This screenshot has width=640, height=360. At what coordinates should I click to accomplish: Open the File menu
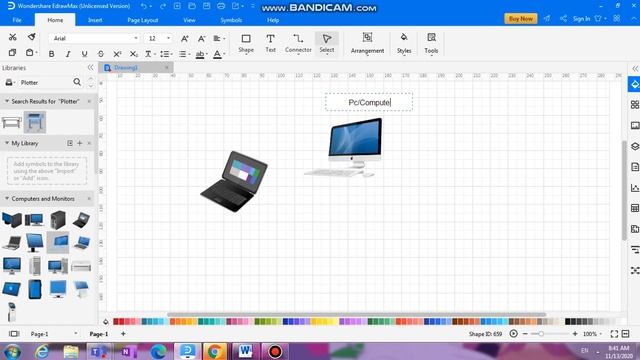tap(17, 20)
